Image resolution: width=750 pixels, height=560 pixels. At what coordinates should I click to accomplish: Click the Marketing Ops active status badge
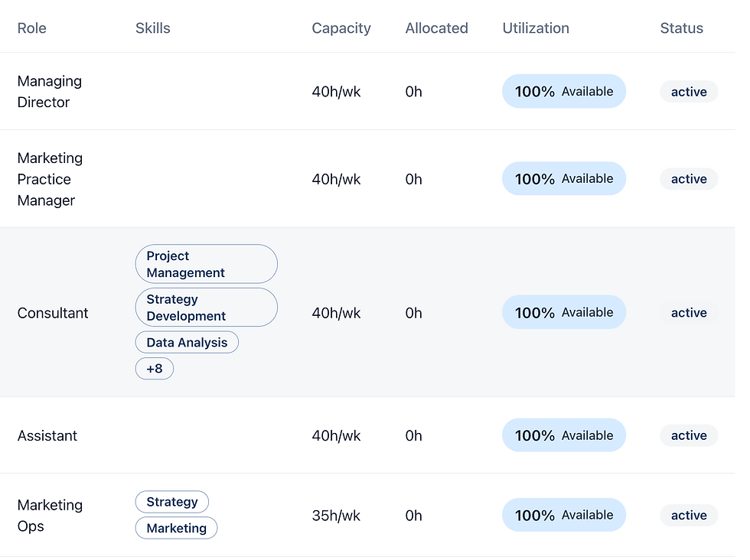[x=689, y=516]
